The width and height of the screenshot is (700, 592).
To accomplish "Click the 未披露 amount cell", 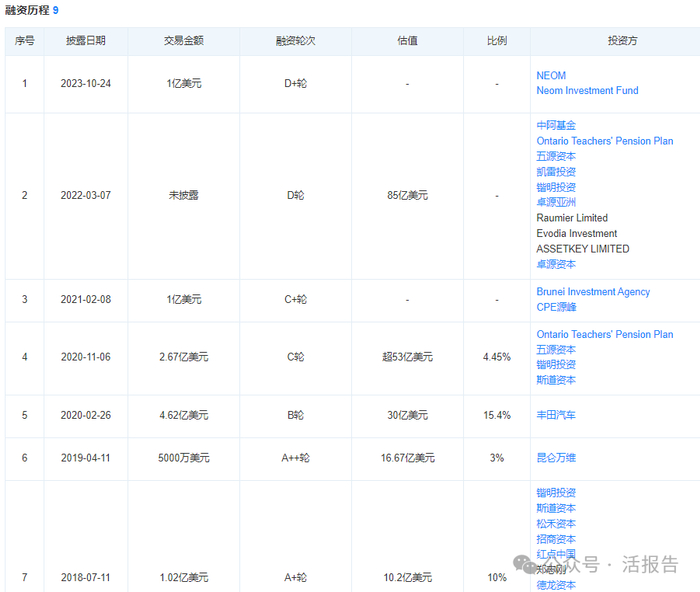I will coord(184,196).
